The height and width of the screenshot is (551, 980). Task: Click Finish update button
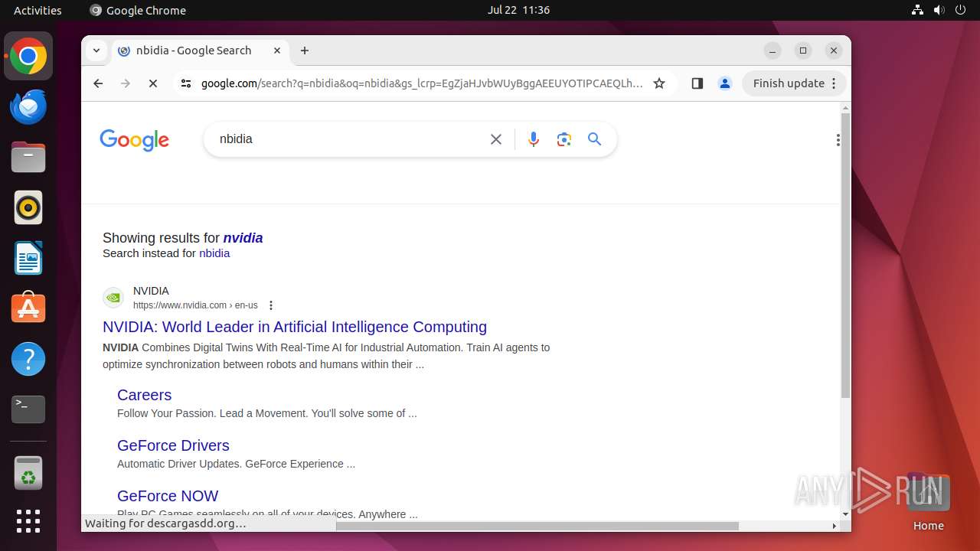point(794,83)
